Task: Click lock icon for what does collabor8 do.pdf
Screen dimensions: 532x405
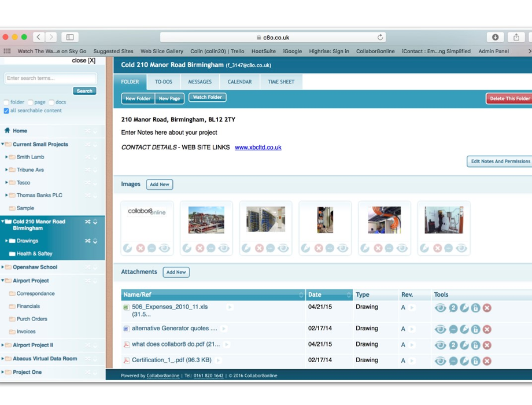Action: tap(475, 345)
